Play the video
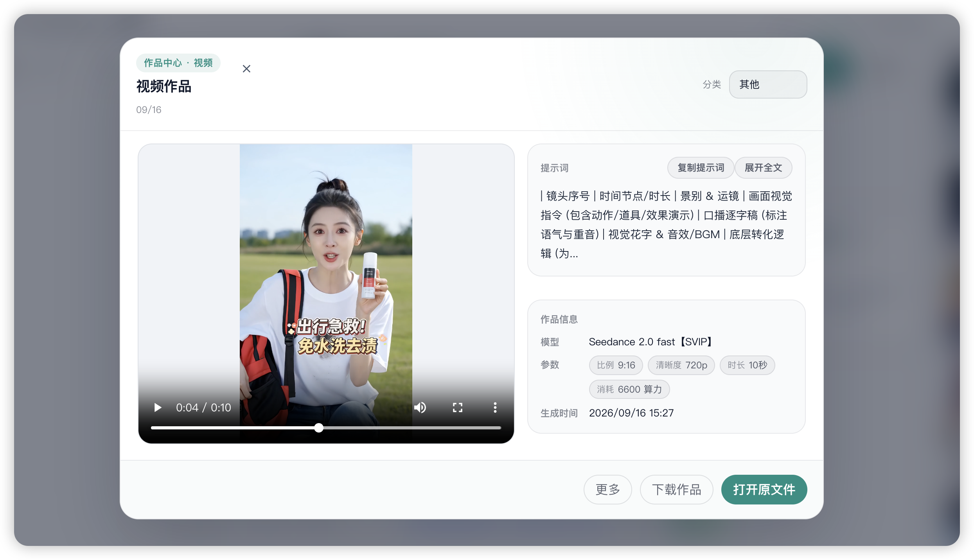This screenshot has width=974, height=560. click(x=158, y=407)
